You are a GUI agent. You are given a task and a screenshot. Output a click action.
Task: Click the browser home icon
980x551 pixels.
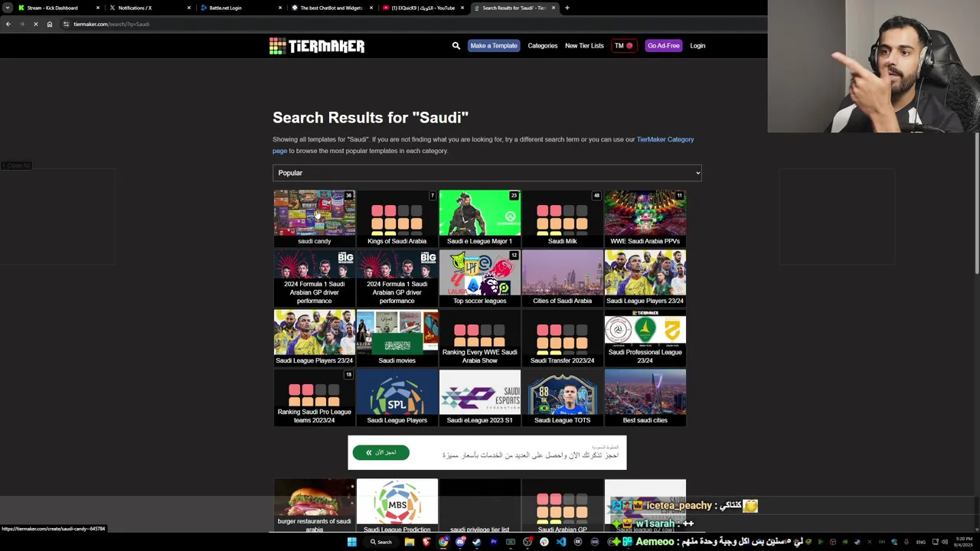tap(50, 24)
